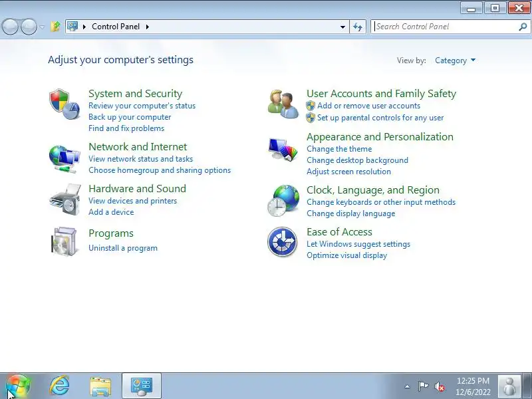Click Choose homegroup and sharing options

tap(160, 170)
